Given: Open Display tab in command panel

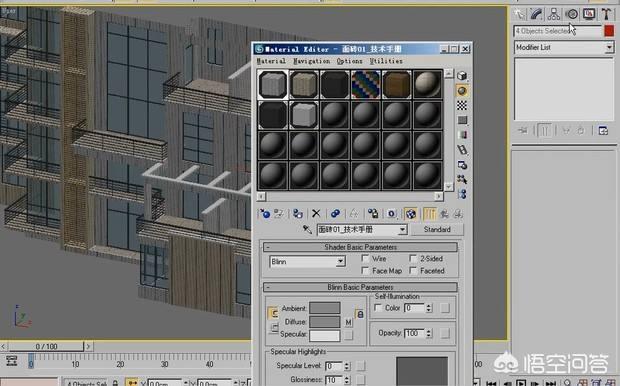Looking at the screenshot, I should (589, 14).
